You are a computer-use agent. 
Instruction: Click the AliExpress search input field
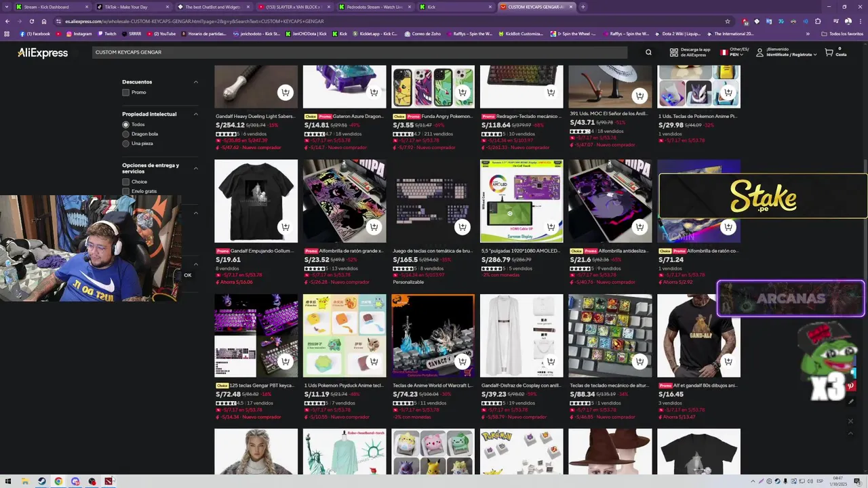point(359,52)
